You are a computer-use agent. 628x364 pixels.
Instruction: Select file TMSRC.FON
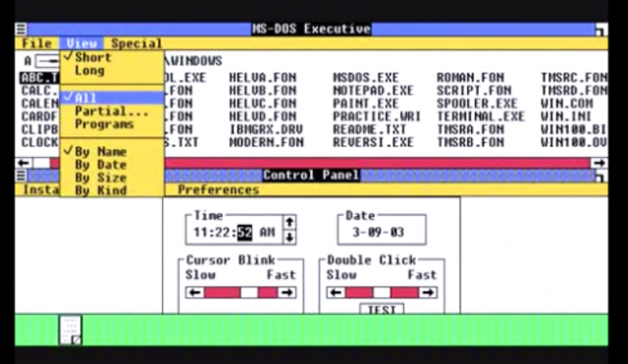[573, 78]
